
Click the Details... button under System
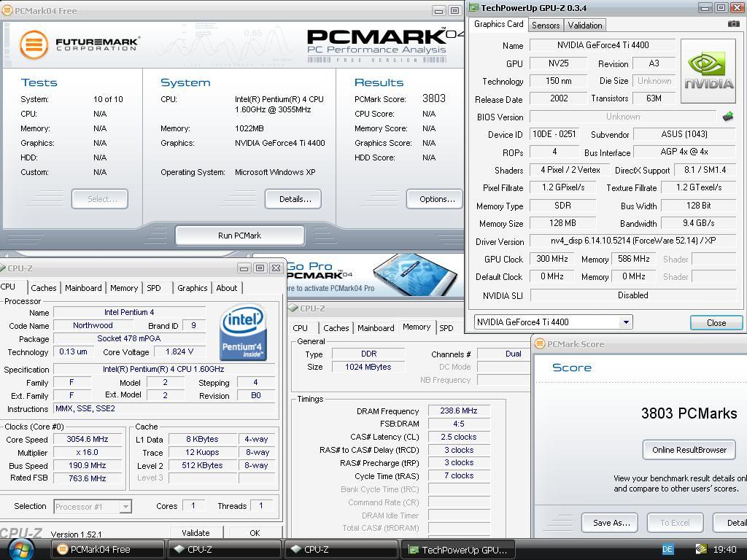(293, 199)
